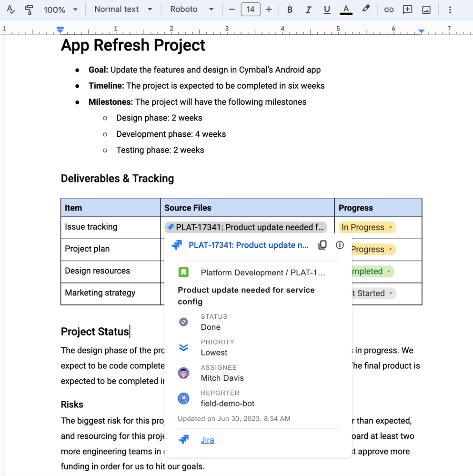The image size is (473, 476).
Task: Click the copy link icon in popup
Action: pos(322,245)
